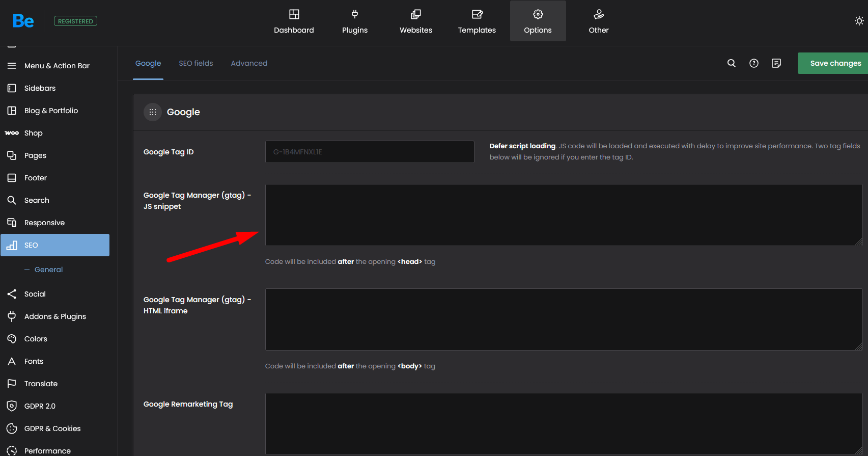Switch to the Advanced tab
Viewport: 868px width, 456px height.
pos(249,63)
